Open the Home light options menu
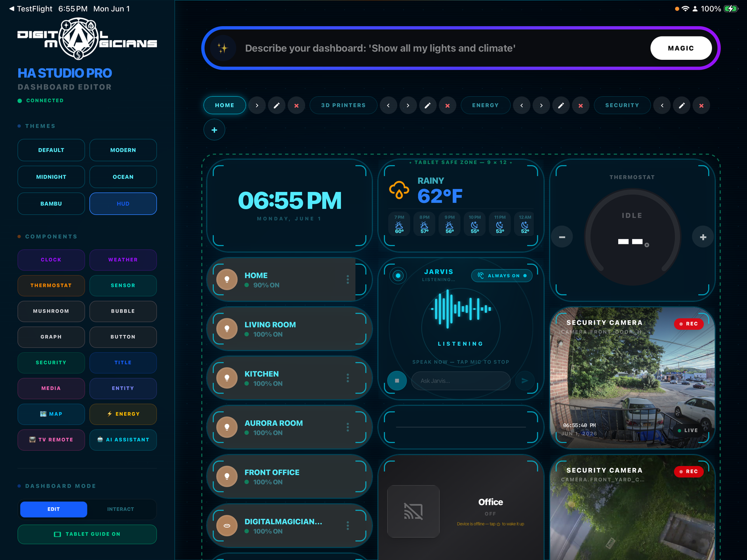The height and width of the screenshot is (560, 747). [x=347, y=279]
